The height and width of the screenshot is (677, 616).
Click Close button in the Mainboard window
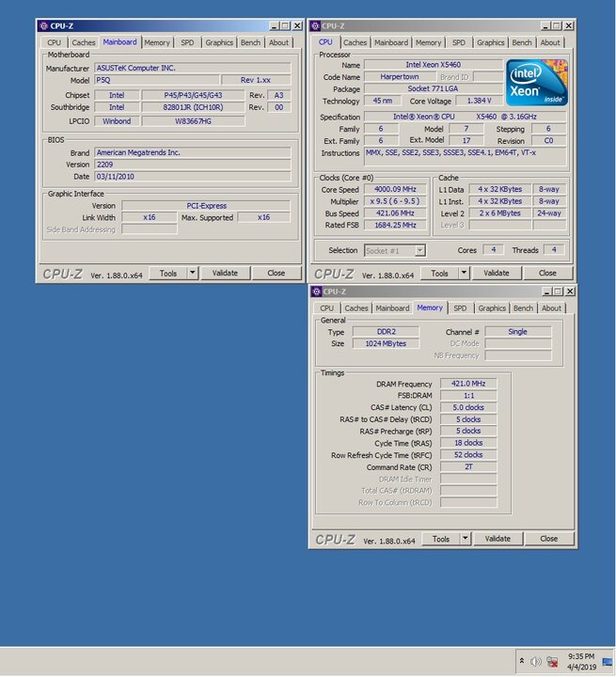(x=276, y=274)
